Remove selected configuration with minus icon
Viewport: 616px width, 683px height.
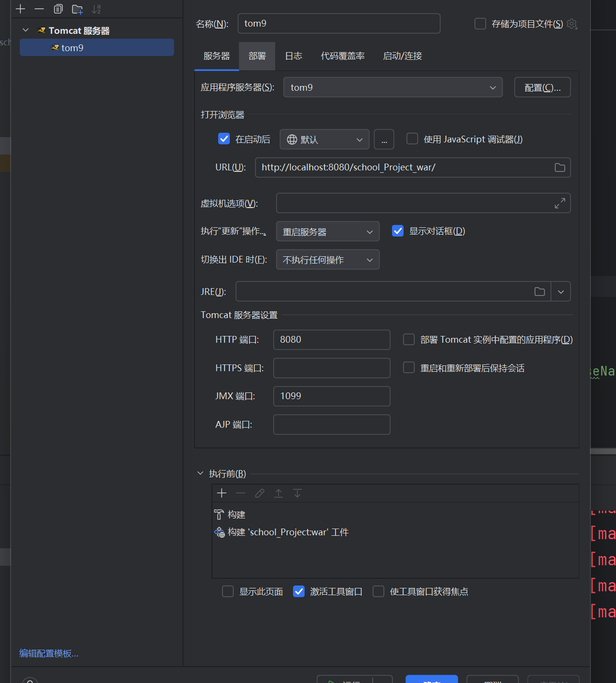(x=39, y=9)
